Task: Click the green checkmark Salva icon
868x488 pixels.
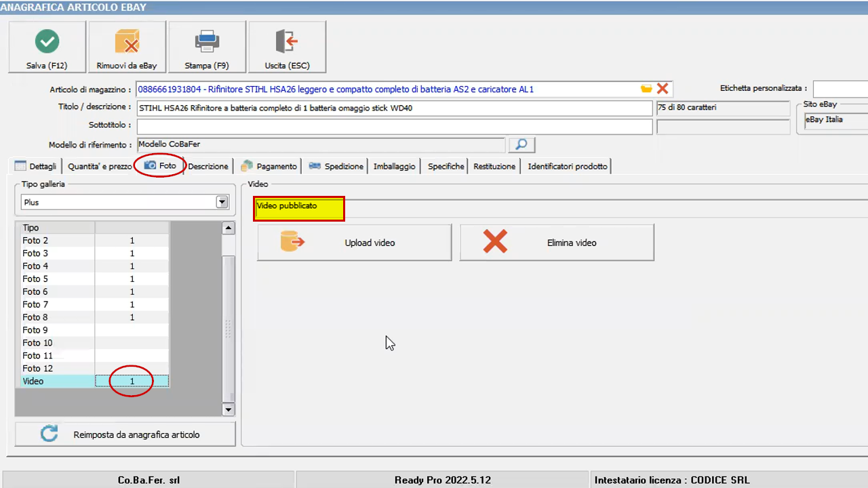Action: [x=47, y=41]
